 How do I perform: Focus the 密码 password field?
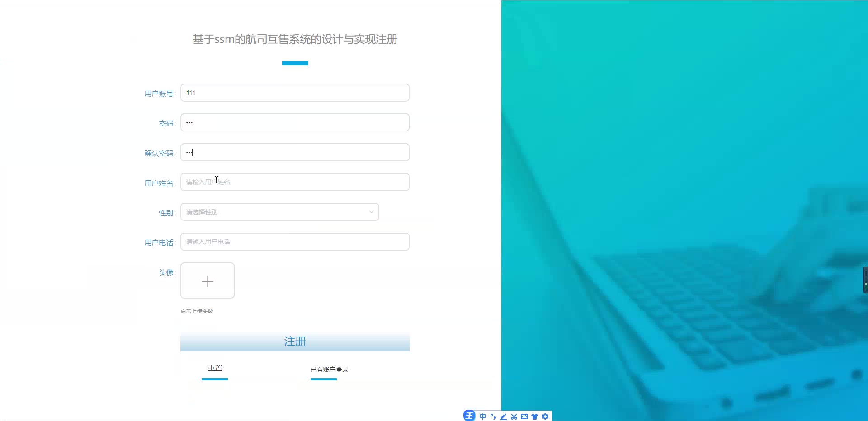295,122
